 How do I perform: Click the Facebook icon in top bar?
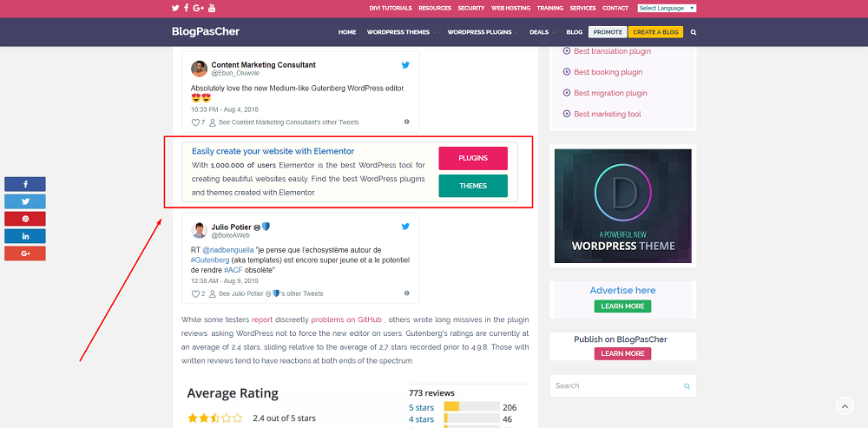(x=186, y=8)
